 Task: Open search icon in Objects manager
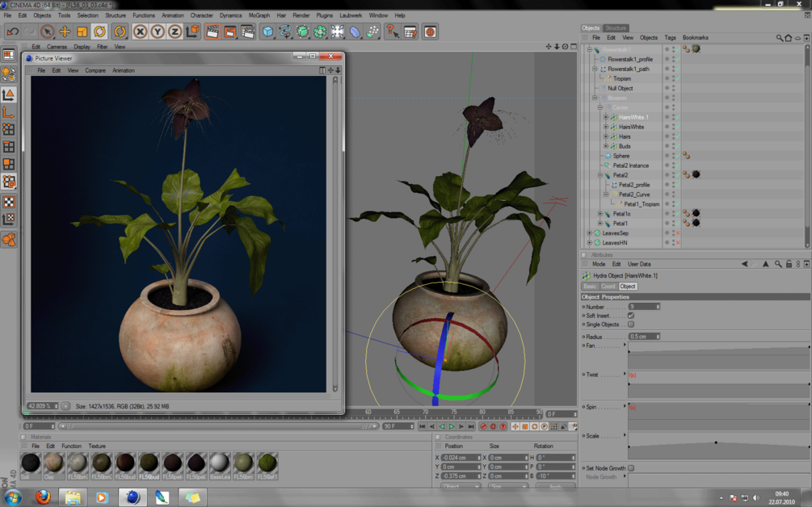(x=779, y=38)
